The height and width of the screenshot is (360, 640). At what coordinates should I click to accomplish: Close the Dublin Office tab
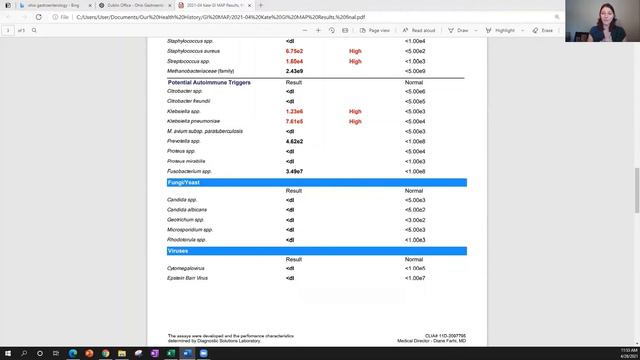click(170, 6)
